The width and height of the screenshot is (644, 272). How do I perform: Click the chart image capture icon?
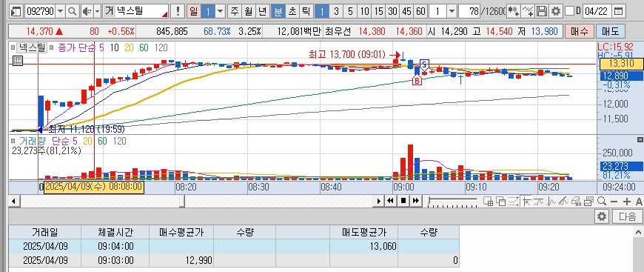[x=589, y=201]
